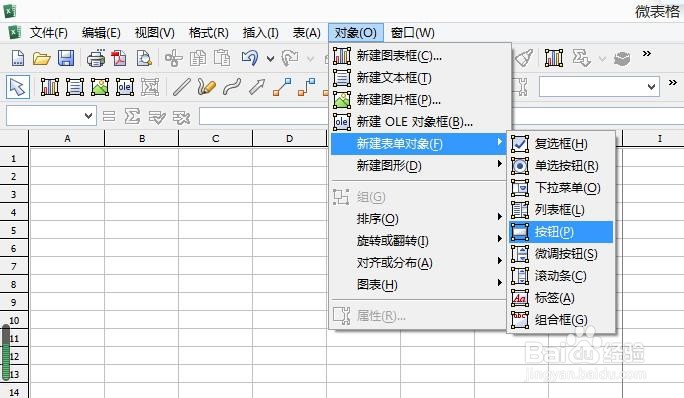The height and width of the screenshot is (398, 684).
Task: Click chart icon next to the sigma sum icon
Action: (554, 58)
